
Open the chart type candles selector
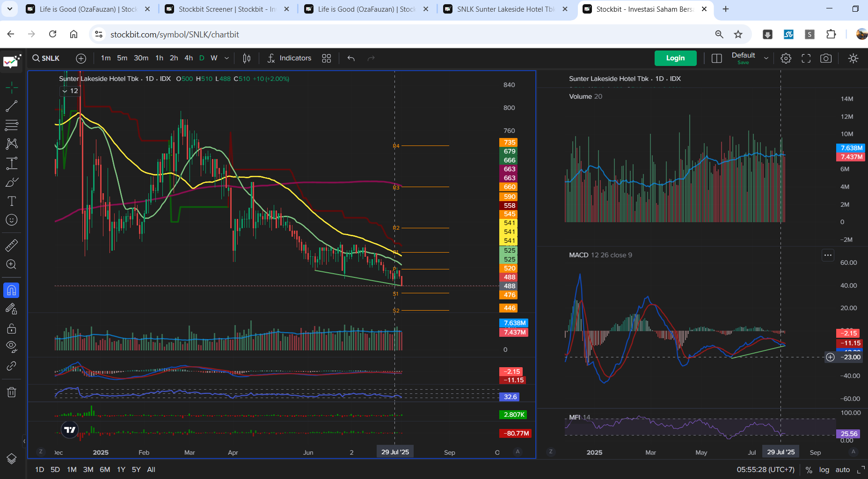(x=247, y=58)
